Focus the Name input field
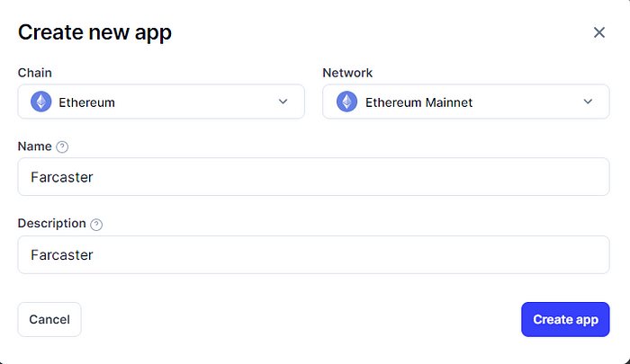The height and width of the screenshot is (364, 630). pyautogui.click(x=313, y=176)
